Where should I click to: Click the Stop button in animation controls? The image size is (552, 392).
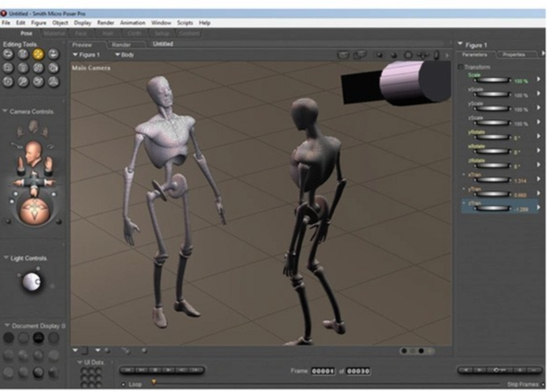(x=155, y=370)
